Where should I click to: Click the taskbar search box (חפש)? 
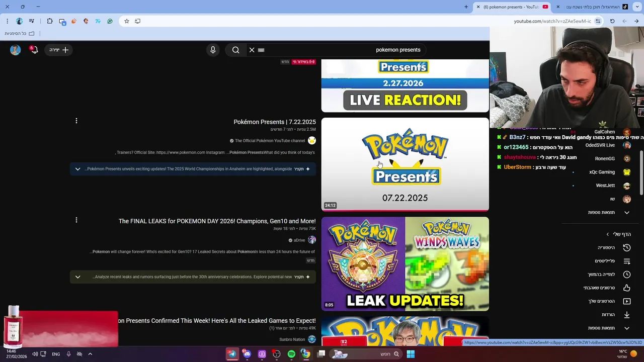tap(366, 354)
